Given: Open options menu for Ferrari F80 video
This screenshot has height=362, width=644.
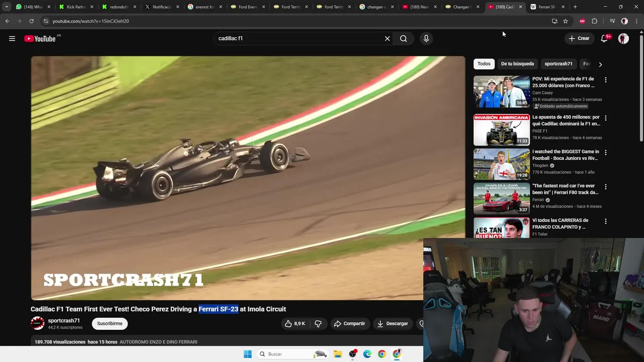Looking at the screenshot, I should pyautogui.click(x=606, y=187).
